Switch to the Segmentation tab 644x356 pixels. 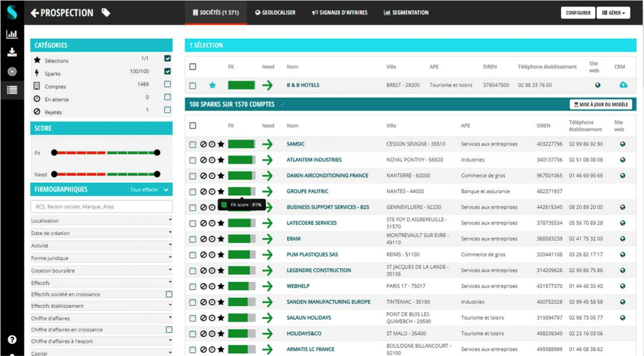(406, 13)
